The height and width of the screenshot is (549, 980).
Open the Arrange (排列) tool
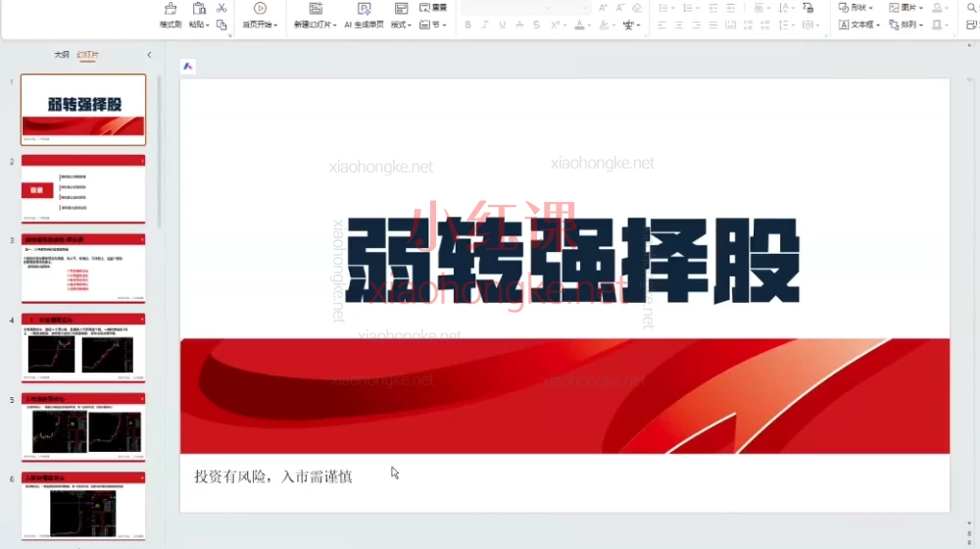click(906, 25)
